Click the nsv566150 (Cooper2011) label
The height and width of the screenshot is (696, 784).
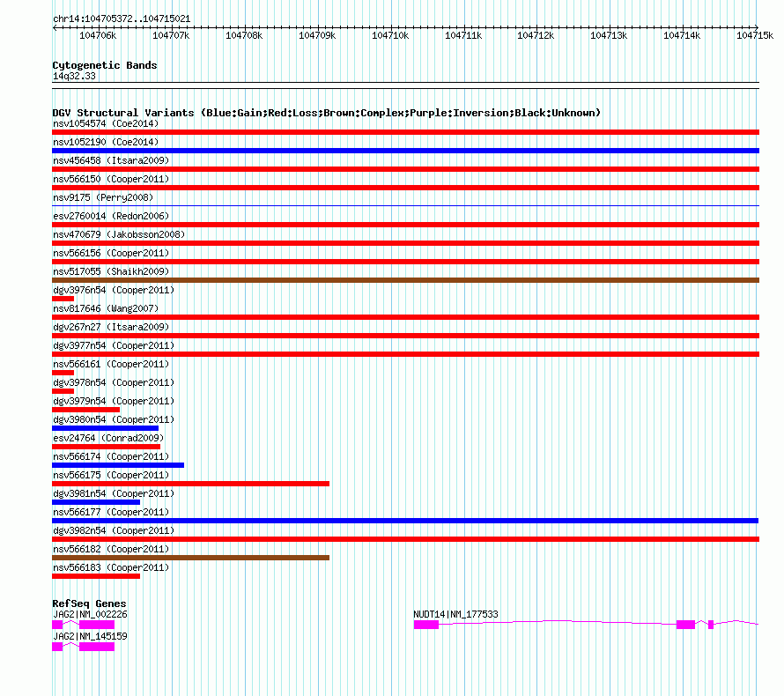click(111, 179)
